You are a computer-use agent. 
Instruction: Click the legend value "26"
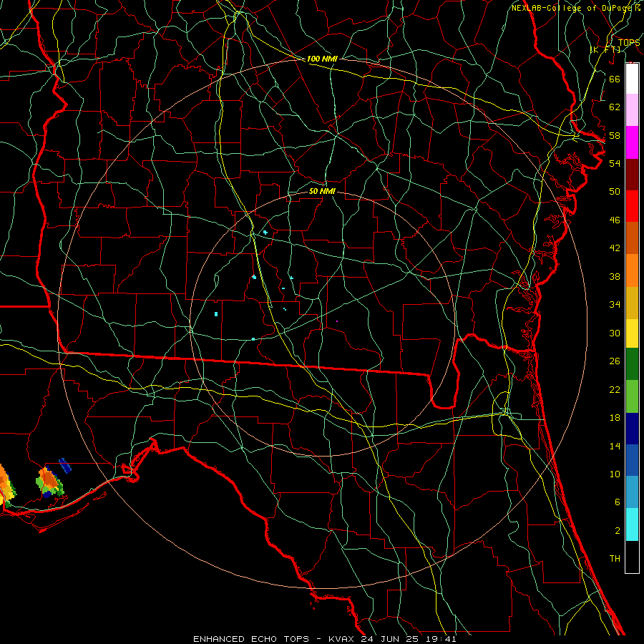coord(615,361)
